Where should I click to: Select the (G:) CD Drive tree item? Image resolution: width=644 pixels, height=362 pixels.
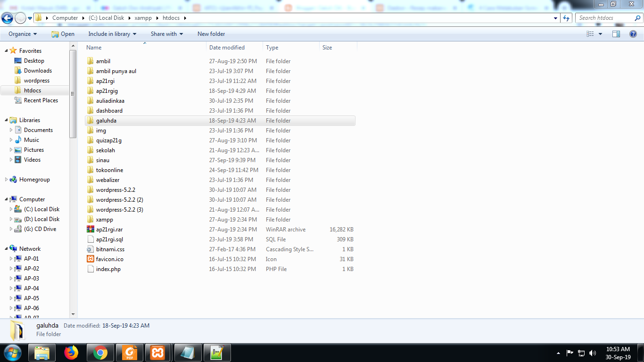click(x=40, y=229)
